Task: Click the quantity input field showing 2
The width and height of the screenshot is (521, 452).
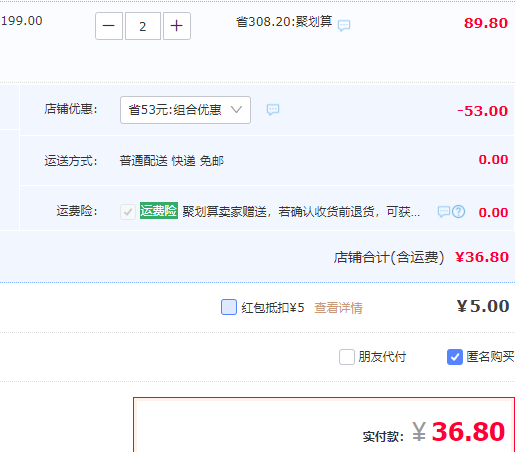Action: (143, 26)
